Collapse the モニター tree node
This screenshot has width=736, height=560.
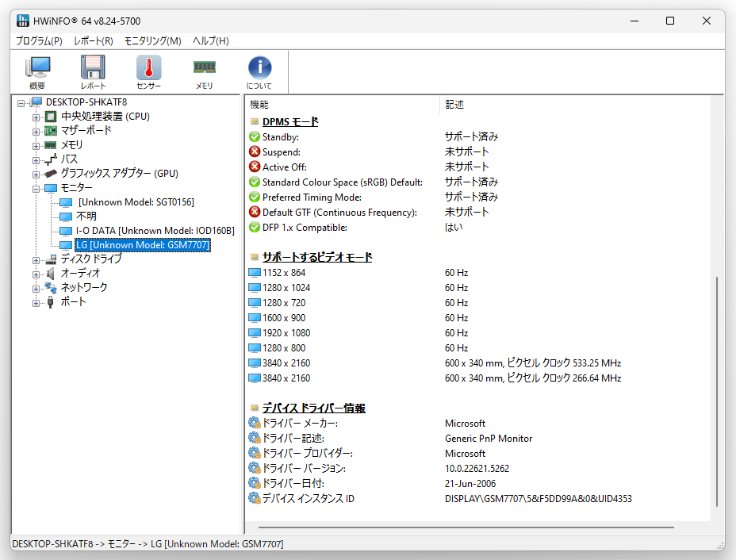(x=36, y=189)
